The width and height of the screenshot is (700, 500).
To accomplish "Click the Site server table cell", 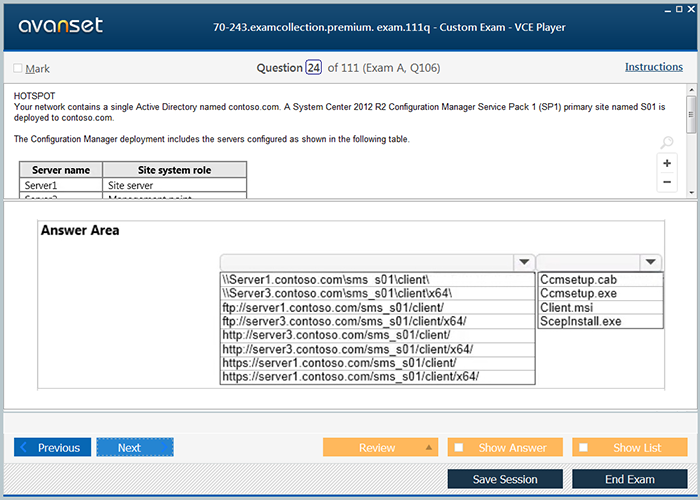I will (175, 185).
